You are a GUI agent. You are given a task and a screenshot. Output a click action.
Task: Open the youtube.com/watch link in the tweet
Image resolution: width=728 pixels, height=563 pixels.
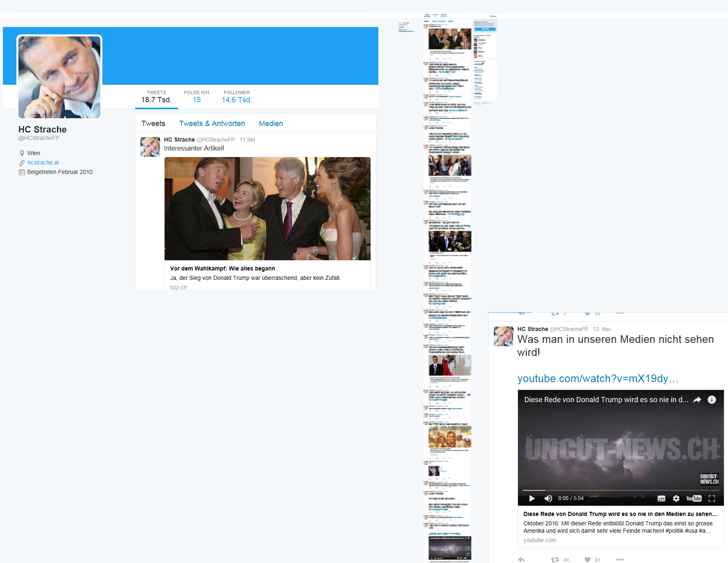pos(597,378)
